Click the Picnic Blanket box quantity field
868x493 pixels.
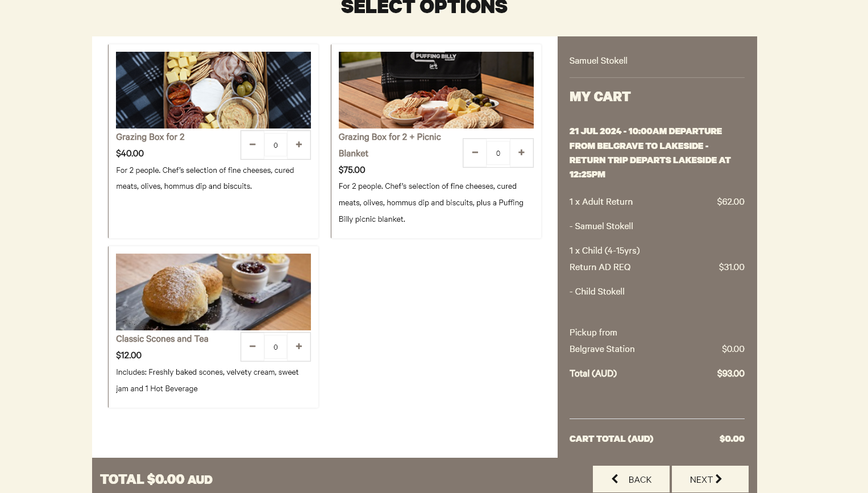pos(498,153)
